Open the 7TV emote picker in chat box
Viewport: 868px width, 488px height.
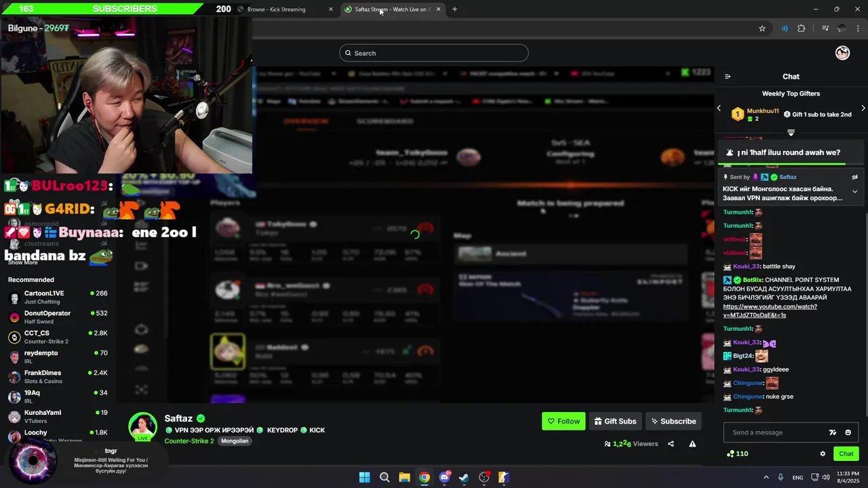(833, 432)
